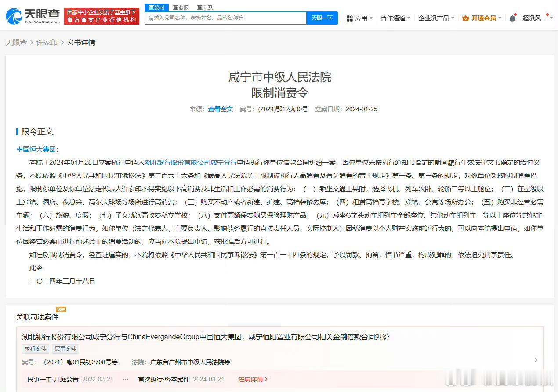Click the 文书详情 breadcrumb text
Viewport: 558px width, 392px height.
pos(81,42)
